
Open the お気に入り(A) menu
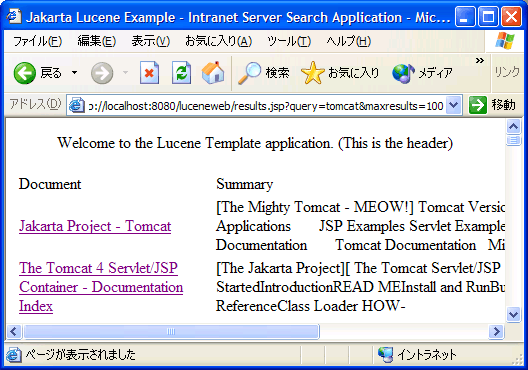click(x=218, y=41)
